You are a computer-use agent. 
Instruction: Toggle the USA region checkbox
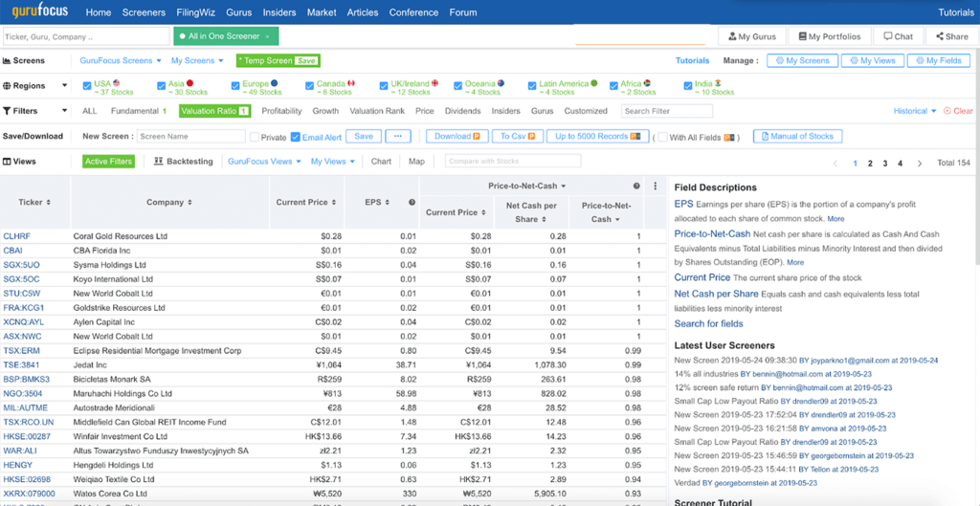click(x=87, y=85)
